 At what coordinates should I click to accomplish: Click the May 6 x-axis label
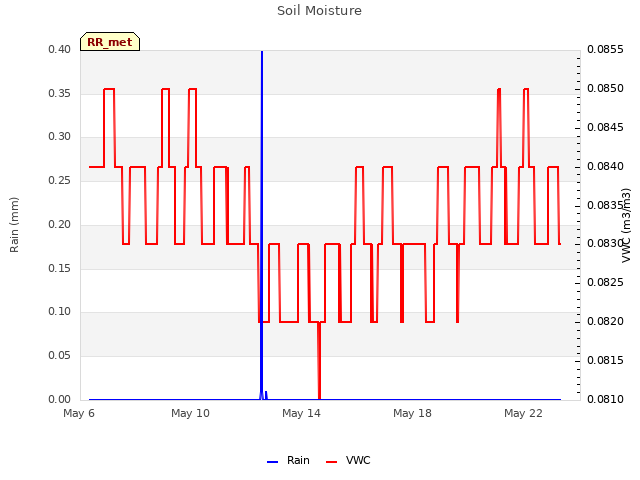pos(79,413)
